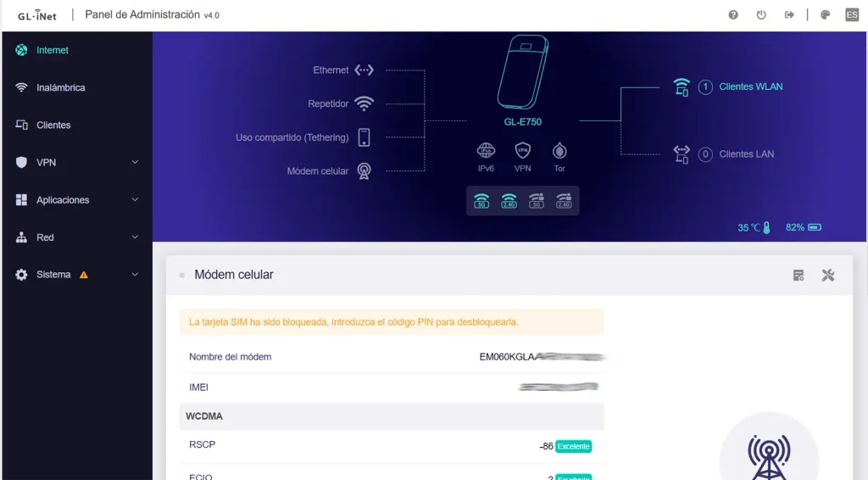Toggle the active 2.4G Wi-Fi band icon

pos(509,200)
